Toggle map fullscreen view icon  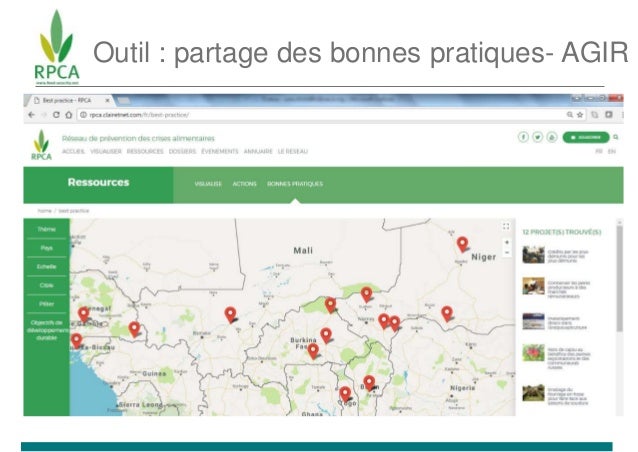point(506,226)
